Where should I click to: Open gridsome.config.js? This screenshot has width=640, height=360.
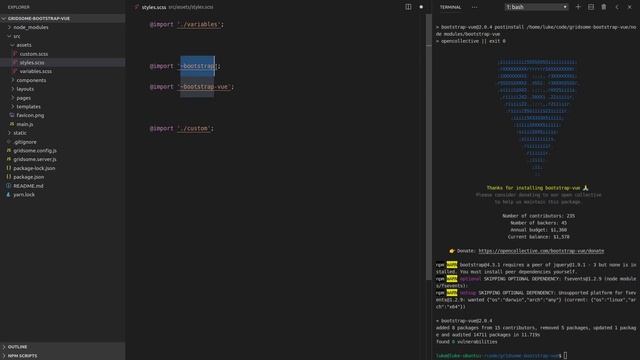tap(35, 151)
